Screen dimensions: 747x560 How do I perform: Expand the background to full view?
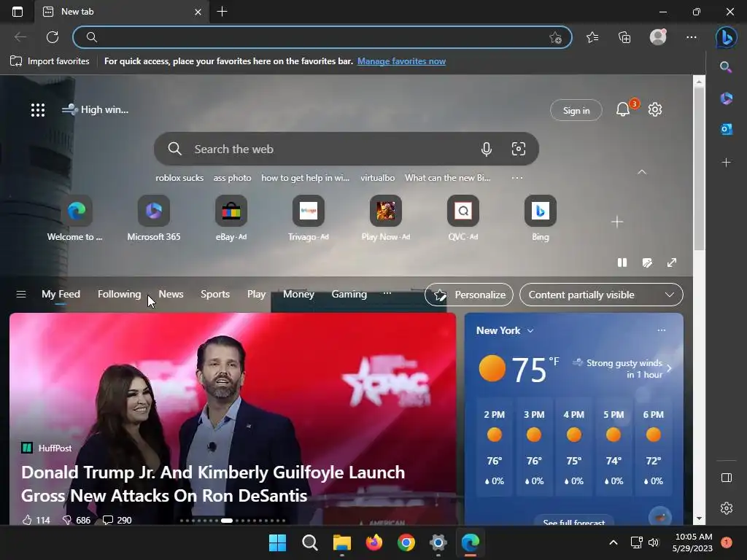[672, 262]
